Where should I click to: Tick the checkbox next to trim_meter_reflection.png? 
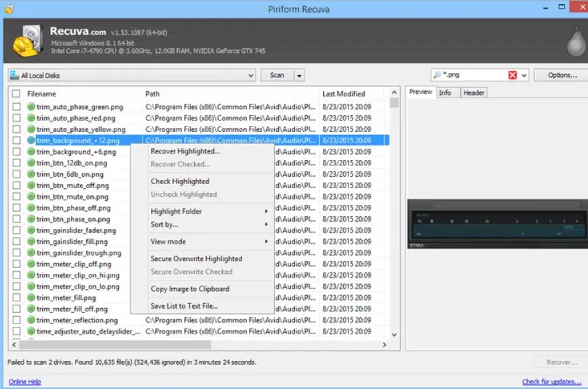pos(16,321)
